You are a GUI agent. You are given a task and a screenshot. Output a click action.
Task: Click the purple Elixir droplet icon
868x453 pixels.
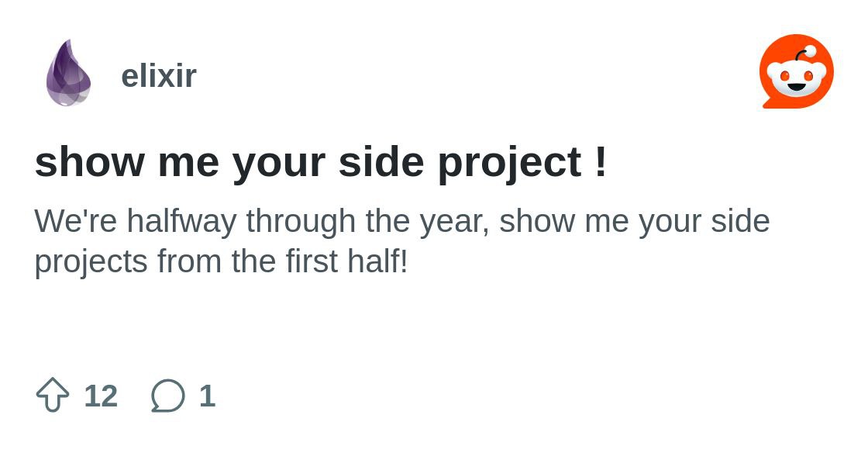click(68, 73)
